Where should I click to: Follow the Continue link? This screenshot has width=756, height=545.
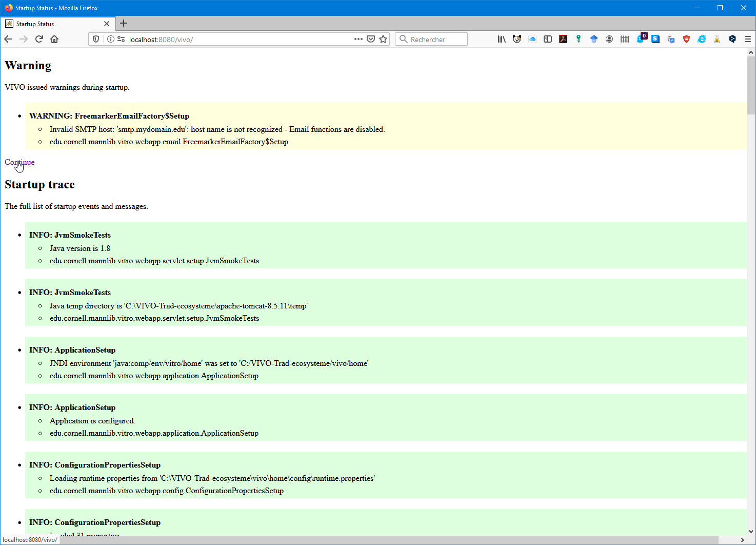(x=19, y=162)
